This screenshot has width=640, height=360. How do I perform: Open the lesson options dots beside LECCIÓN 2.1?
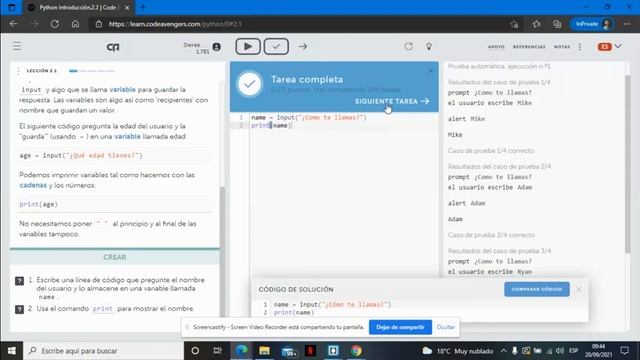click(18, 71)
